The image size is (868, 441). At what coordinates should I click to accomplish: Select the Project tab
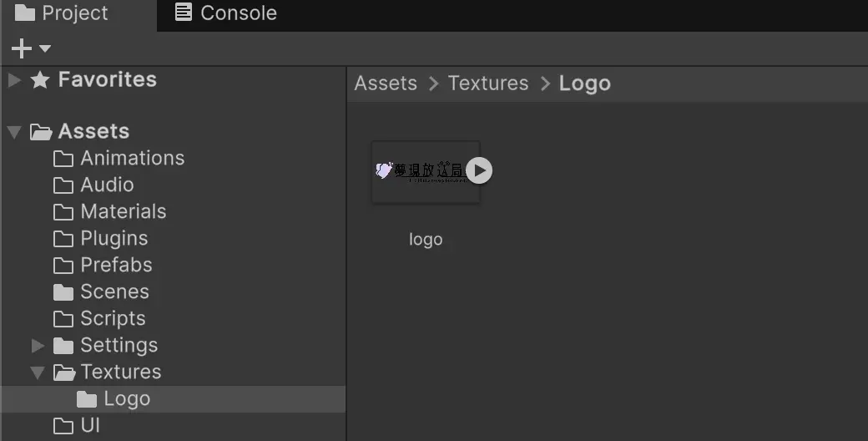(x=61, y=13)
